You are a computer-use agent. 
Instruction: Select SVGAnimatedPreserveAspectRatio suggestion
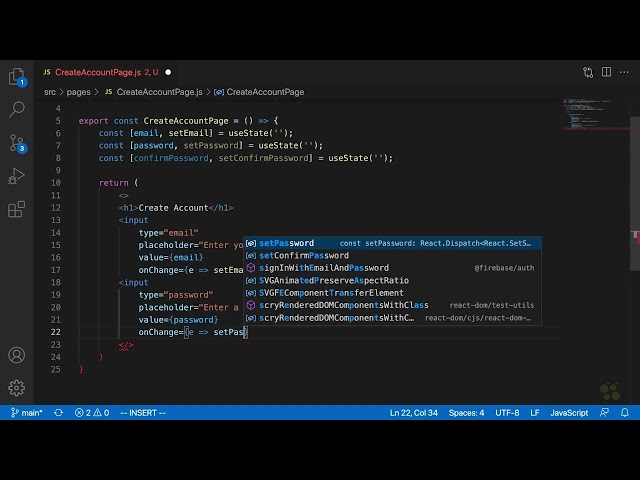click(393, 280)
